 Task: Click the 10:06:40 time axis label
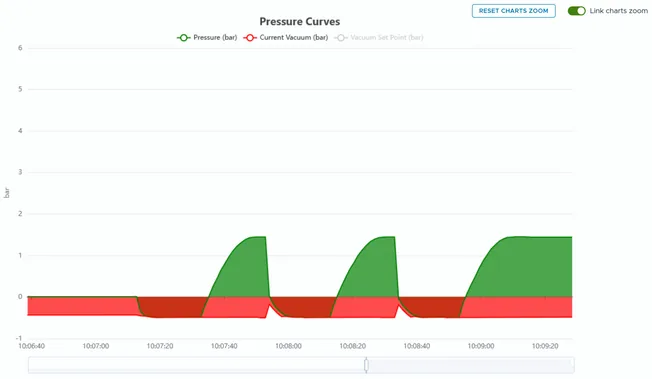pos(32,346)
